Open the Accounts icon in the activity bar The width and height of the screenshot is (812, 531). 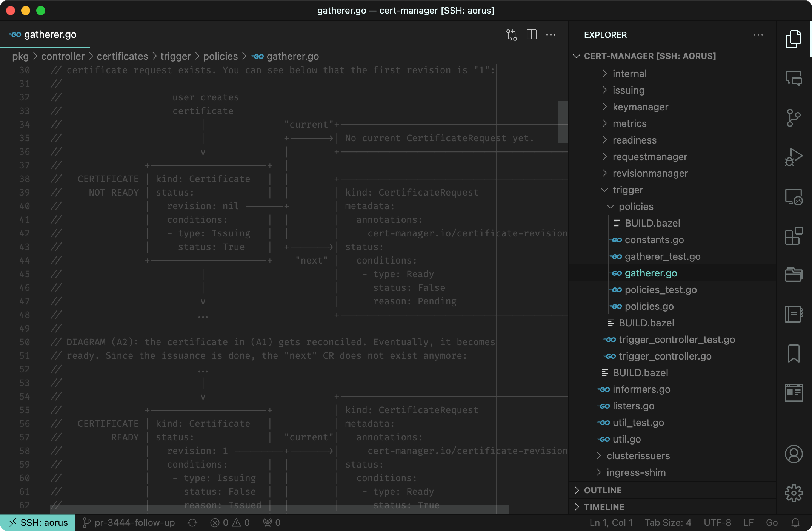(793, 454)
